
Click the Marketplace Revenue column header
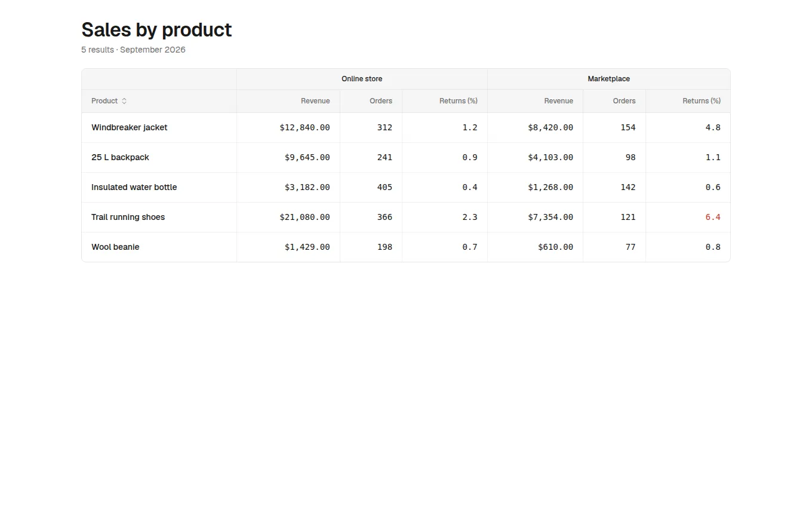[x=536, y=101]
